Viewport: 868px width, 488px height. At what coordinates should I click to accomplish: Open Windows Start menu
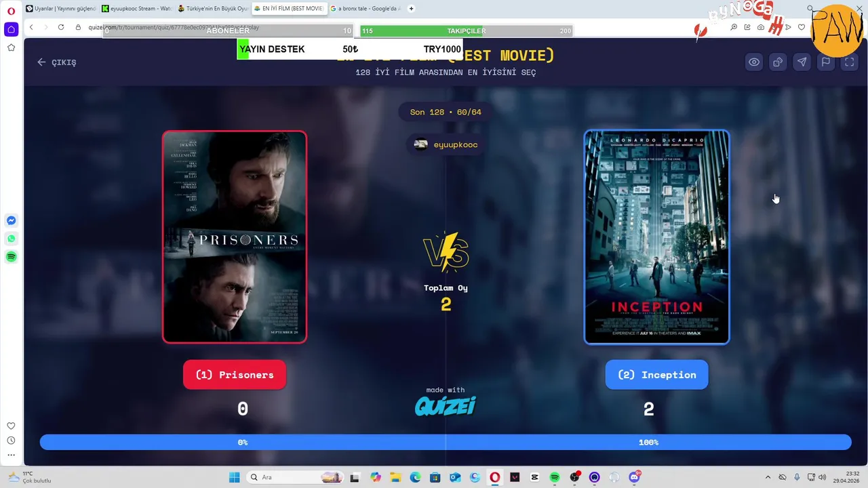(234, 477)
